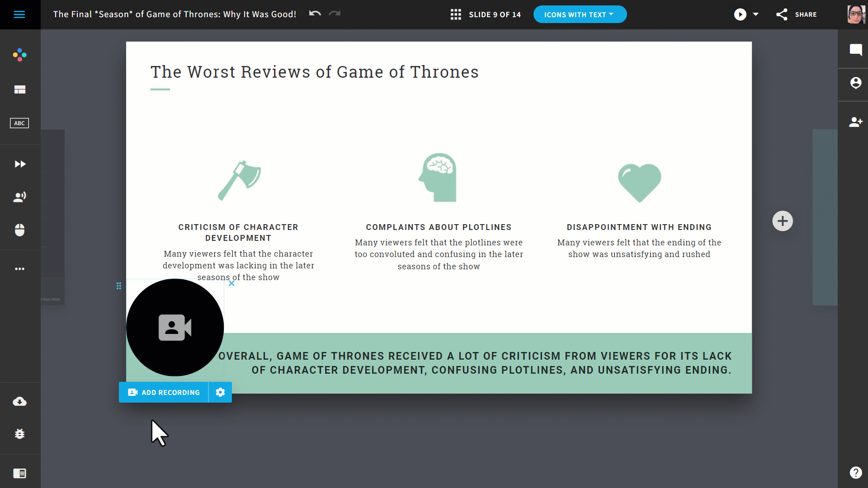Screen dimensions: 868x488
Task: Open the slide grid overview icon
Action: (456, 14)
